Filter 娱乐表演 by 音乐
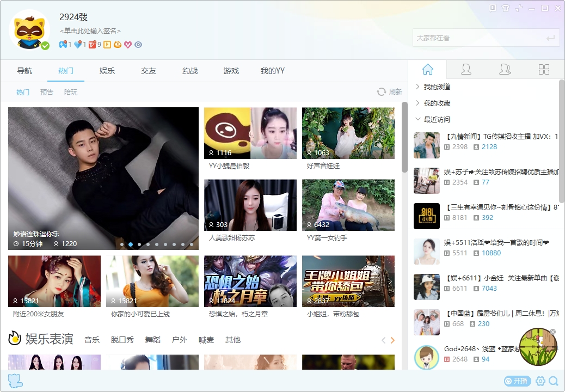Viewport: 565px width, 392px height. click(x=92, y=340)
